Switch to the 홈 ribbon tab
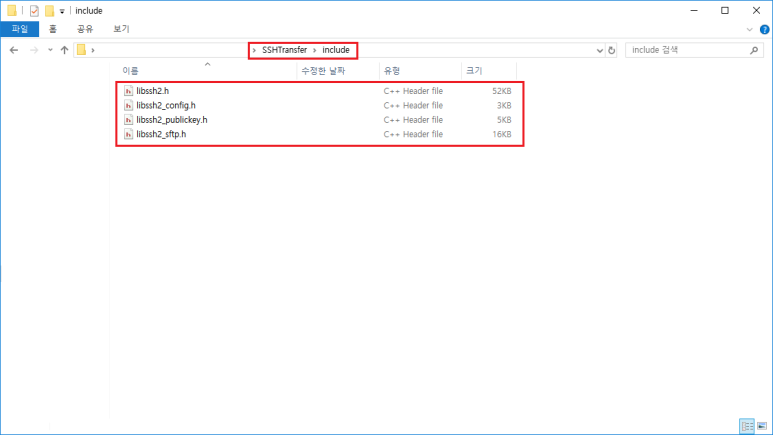The height and width of the screenshot is (435, 773). point(53,29)
